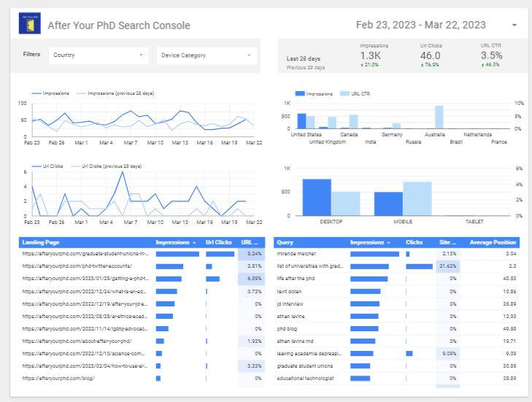Click the Australia URL CTR bar
Viewport: 532px width, 402px height.
click(439, 117)
